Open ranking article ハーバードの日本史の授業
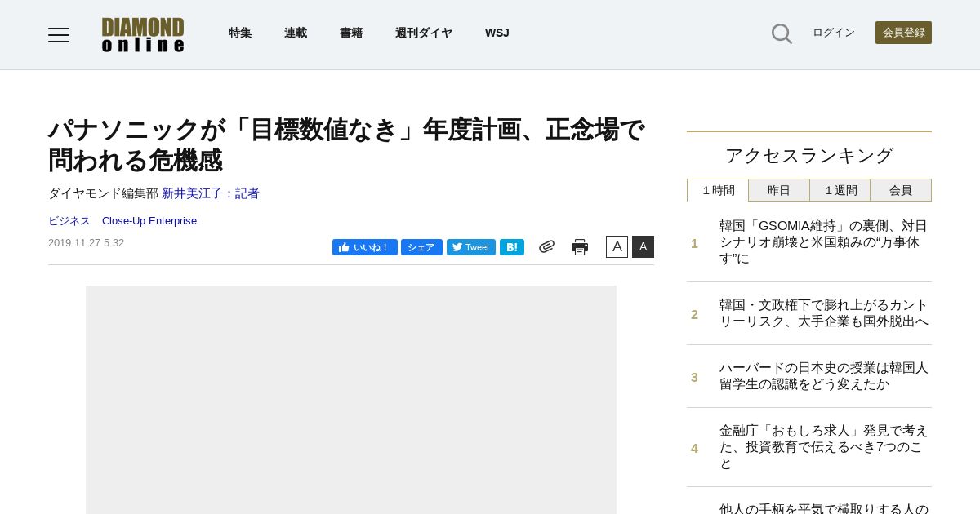The image size is (980, 514). click(x=825, y=376)
